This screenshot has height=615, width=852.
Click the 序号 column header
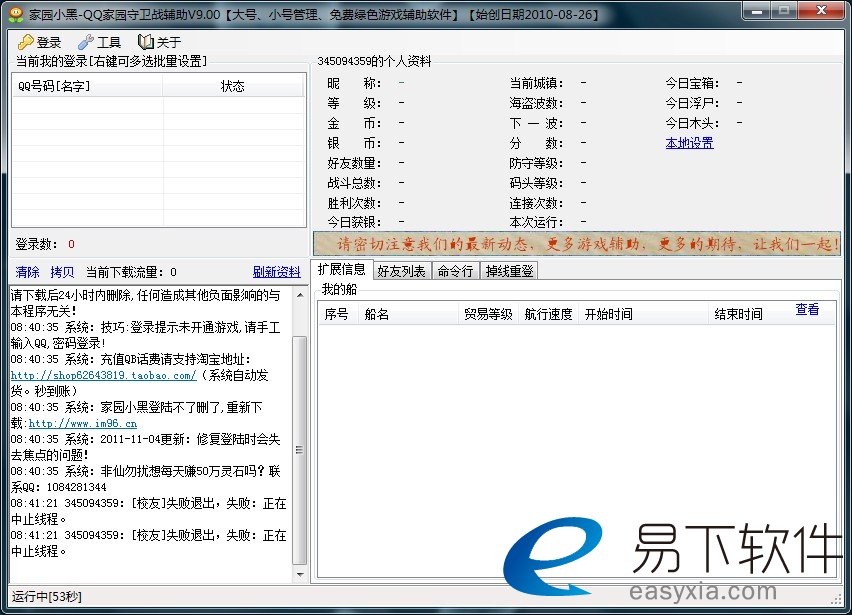click(337, 314)
